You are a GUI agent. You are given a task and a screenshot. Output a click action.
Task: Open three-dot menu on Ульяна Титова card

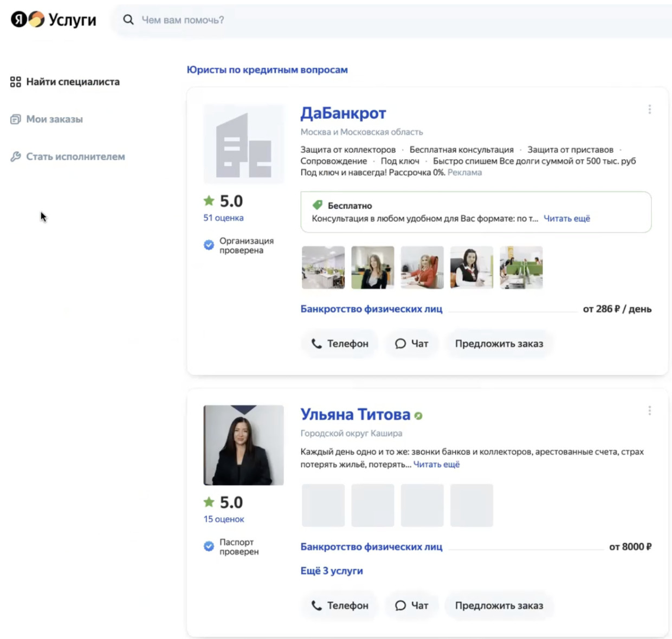(x=649, y=411)
